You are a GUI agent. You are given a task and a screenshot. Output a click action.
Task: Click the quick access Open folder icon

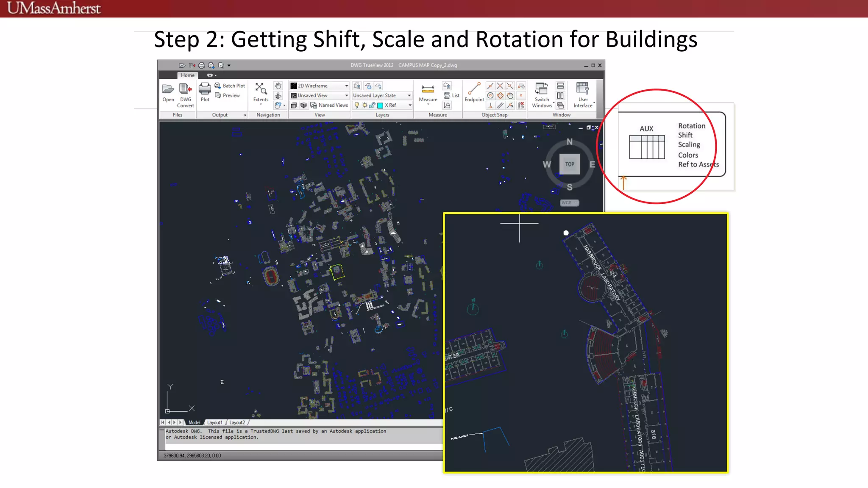click(x=182, y=65)
